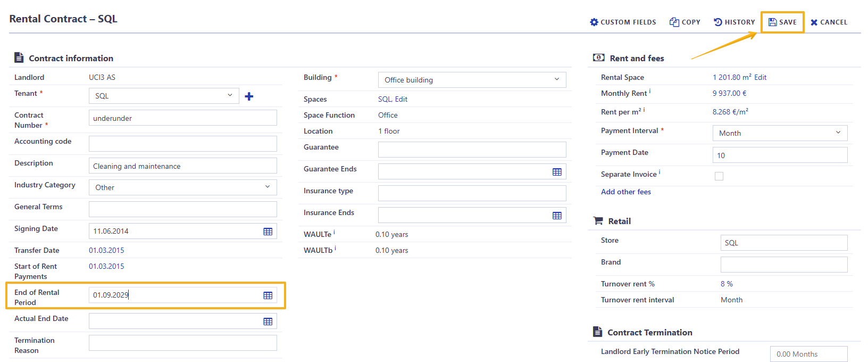Click Turnover rent interval Month value
868x362 pixels.
[732, 300]
